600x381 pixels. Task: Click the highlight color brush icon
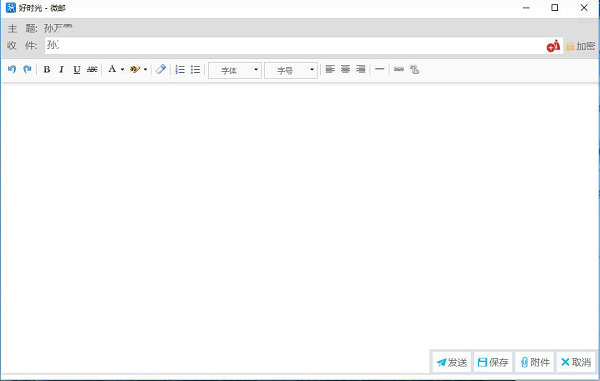(x=135, y=69)
